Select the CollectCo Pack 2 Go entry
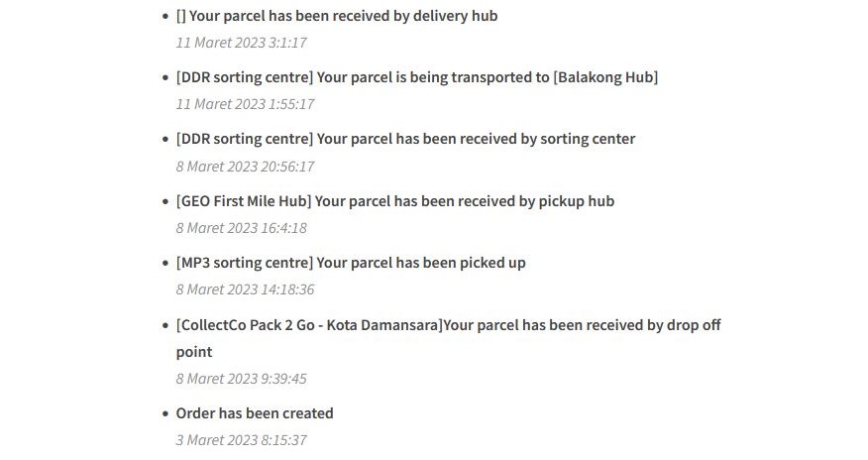The width and height of the screenshot is (868, 460). point(449,338)
